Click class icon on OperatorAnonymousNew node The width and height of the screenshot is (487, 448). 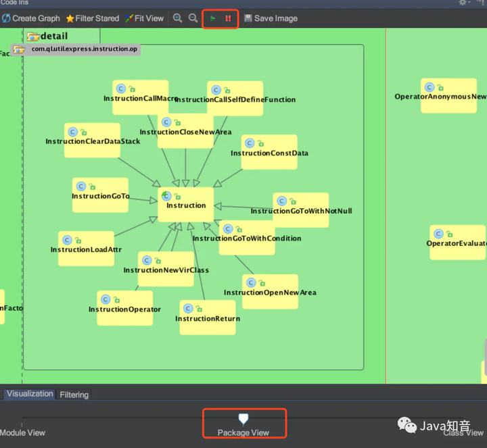pyautogui.click(x=430, y=87)
